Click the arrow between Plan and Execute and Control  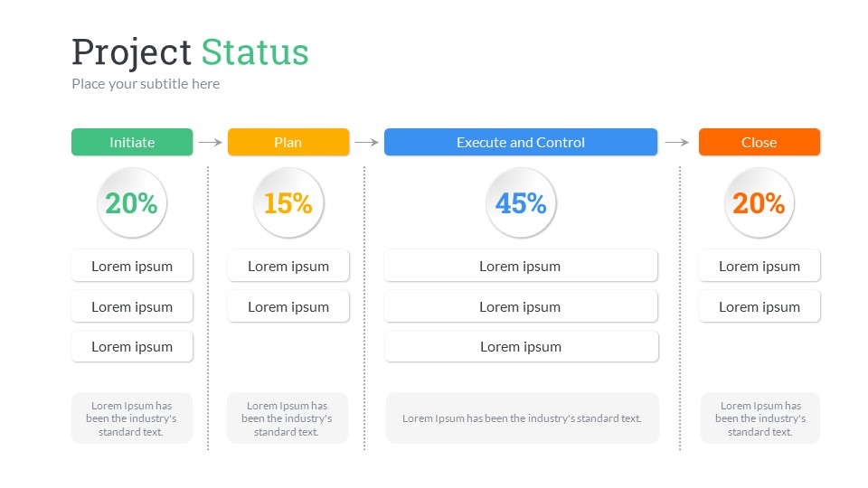(366, 142)
